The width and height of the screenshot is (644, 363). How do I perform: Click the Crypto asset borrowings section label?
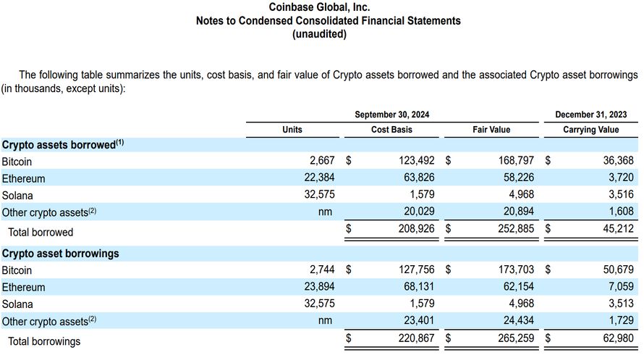[60, 254]
